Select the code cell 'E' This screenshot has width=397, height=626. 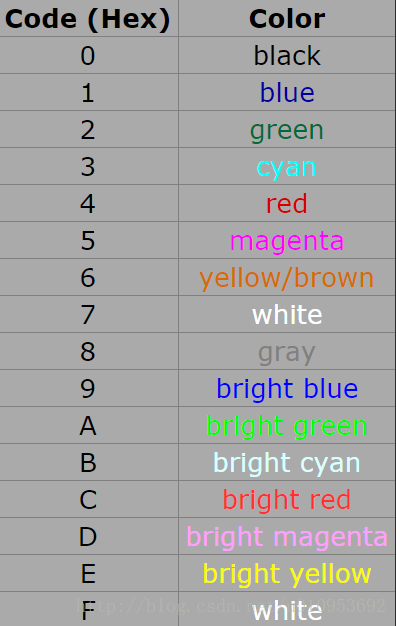(x=89, y=573)
